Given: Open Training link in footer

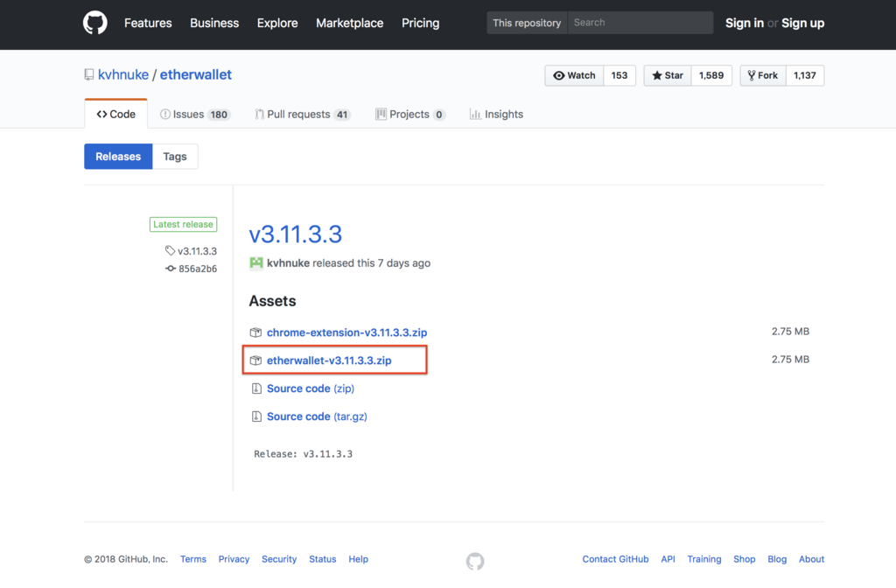Looking at the screenshot, I should 704,559.
